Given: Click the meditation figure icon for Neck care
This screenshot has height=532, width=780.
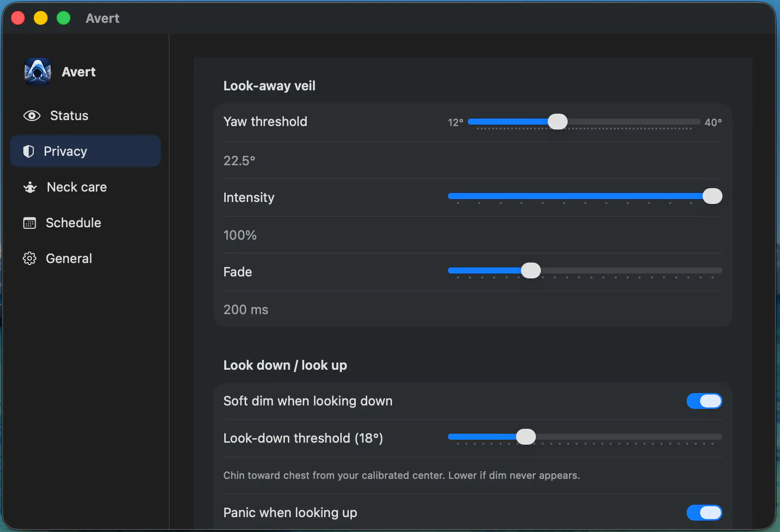Looking at the screenshot, I should [30, 187].
